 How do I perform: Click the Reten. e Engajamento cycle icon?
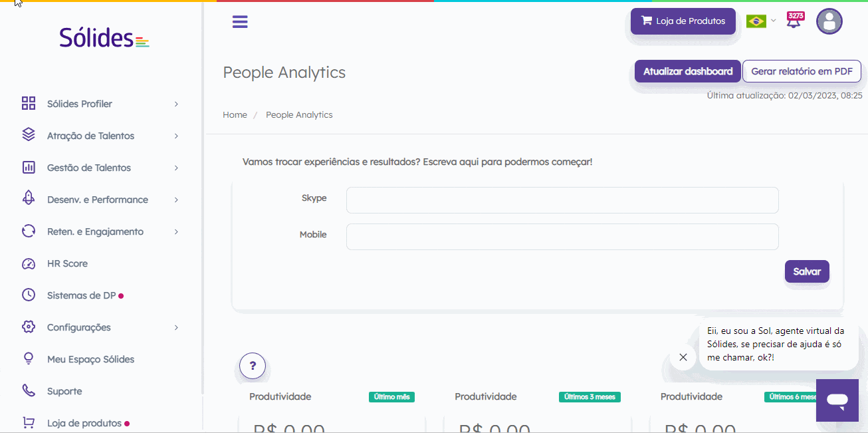[x=29, y=231]
